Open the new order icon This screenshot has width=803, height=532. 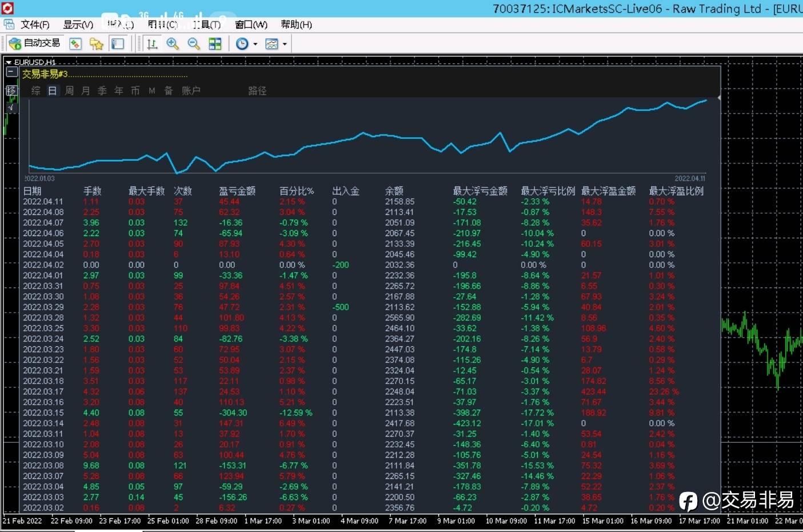[75, 44]
